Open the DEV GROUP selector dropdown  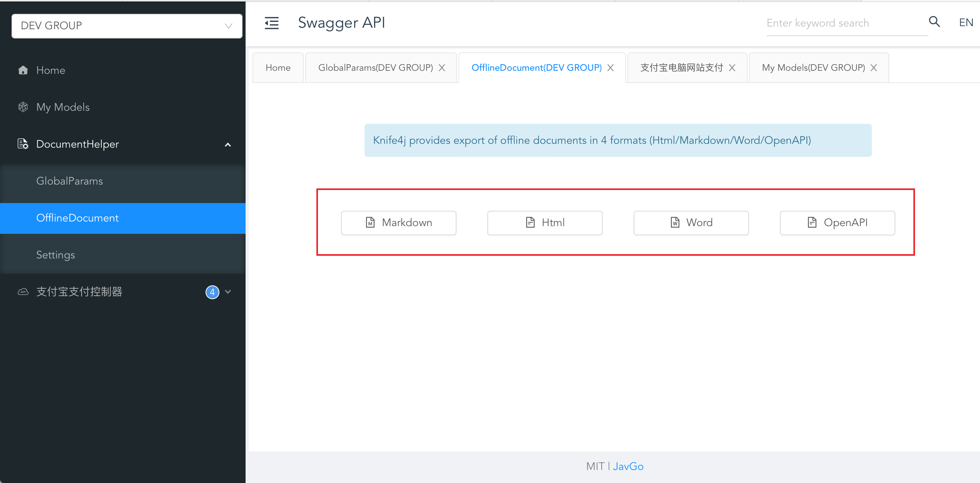228,26
